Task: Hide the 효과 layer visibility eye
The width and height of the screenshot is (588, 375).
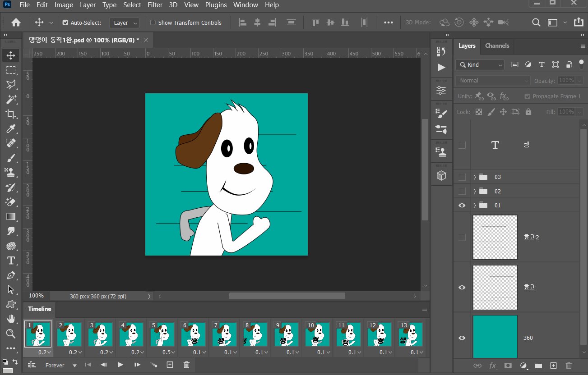Action: 462,287
